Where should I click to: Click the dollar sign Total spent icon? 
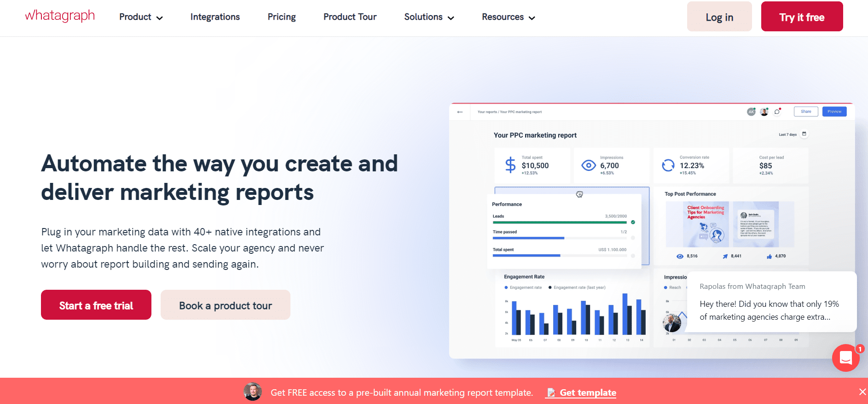(x=510, y=165)
